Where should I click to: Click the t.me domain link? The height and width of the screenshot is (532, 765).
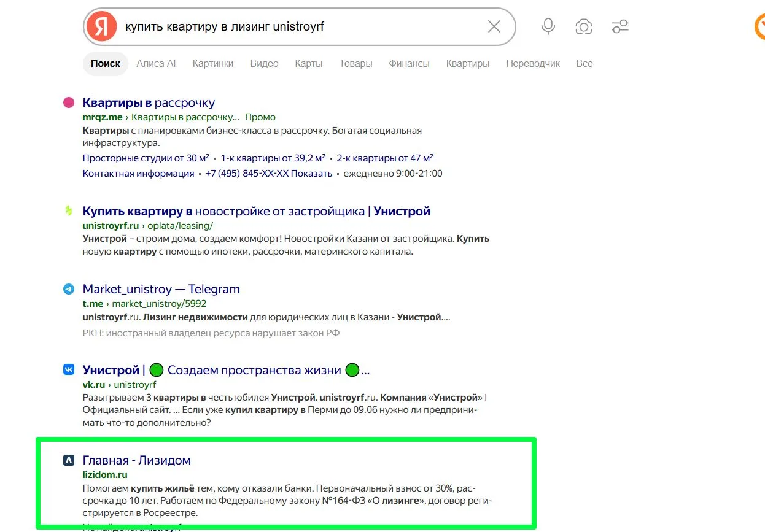coord(93,304)
